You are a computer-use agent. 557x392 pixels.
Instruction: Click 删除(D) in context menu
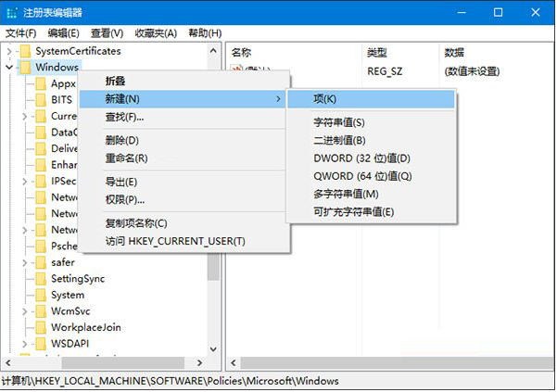pyautogui.click(x=121, y=140)
